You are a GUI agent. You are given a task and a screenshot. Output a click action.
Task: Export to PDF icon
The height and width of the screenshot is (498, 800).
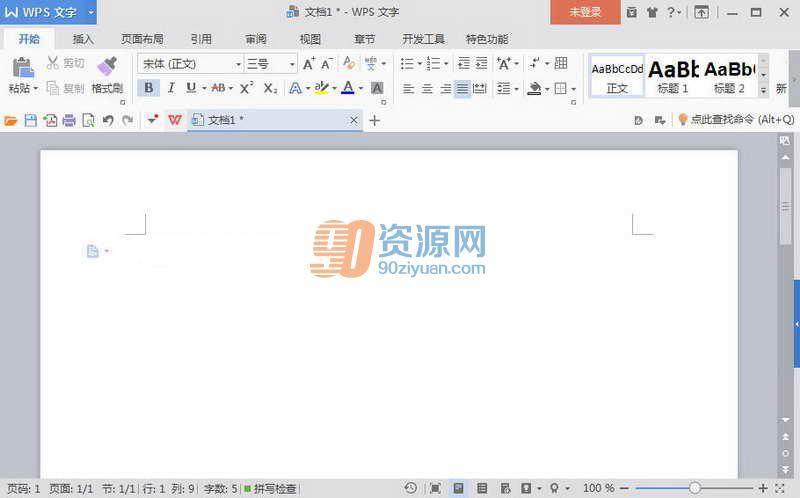pos(50,120)
